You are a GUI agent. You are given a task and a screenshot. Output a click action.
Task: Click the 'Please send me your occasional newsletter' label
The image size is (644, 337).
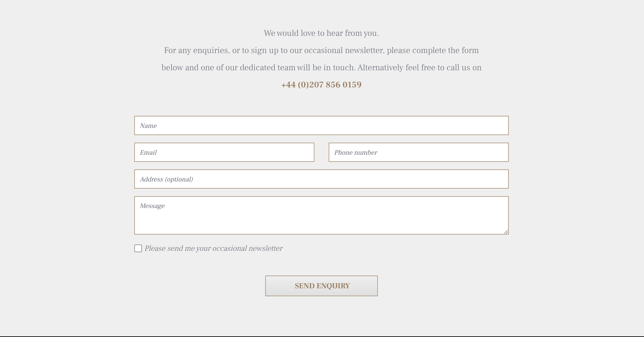(214, 249)
